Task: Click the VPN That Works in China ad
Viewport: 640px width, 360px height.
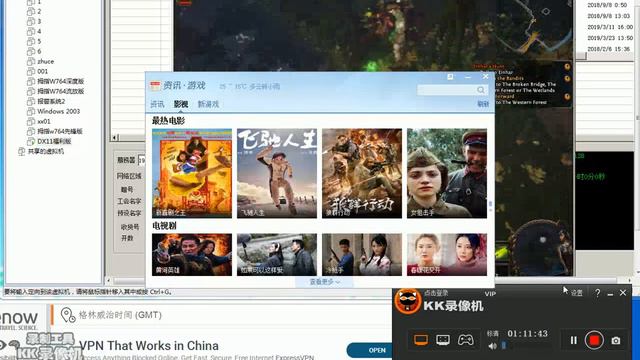Action: click(149, 346)
